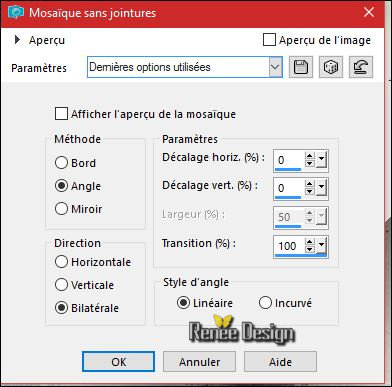Click the Mosaïque sans jointures title icon
The width and height of the screenshot is (392, 387).
(16, 13)
